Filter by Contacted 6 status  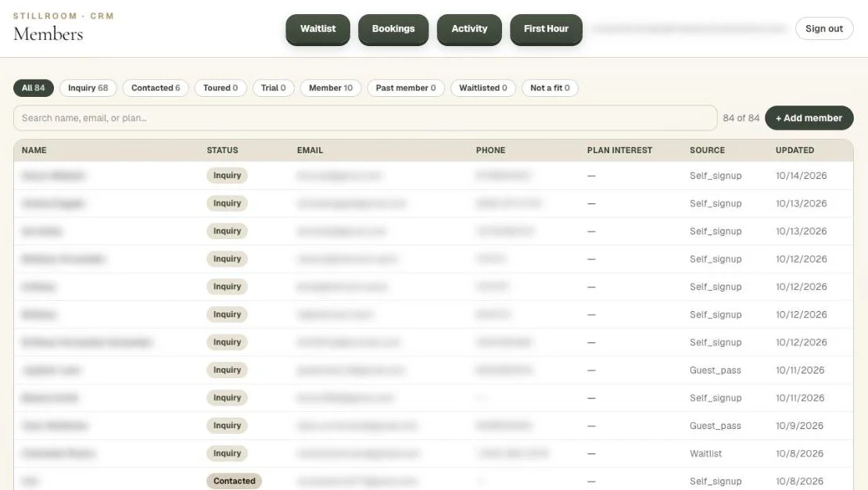156,88
